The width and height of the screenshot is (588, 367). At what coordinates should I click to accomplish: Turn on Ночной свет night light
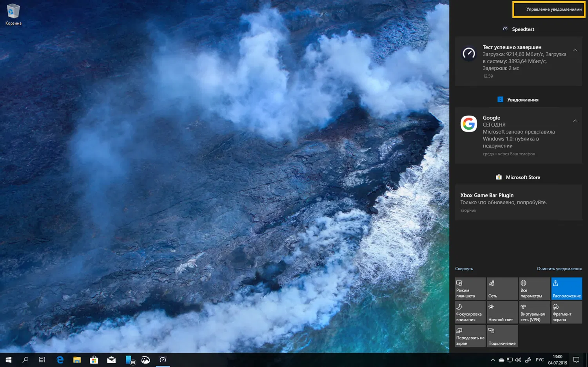[502, 312]
